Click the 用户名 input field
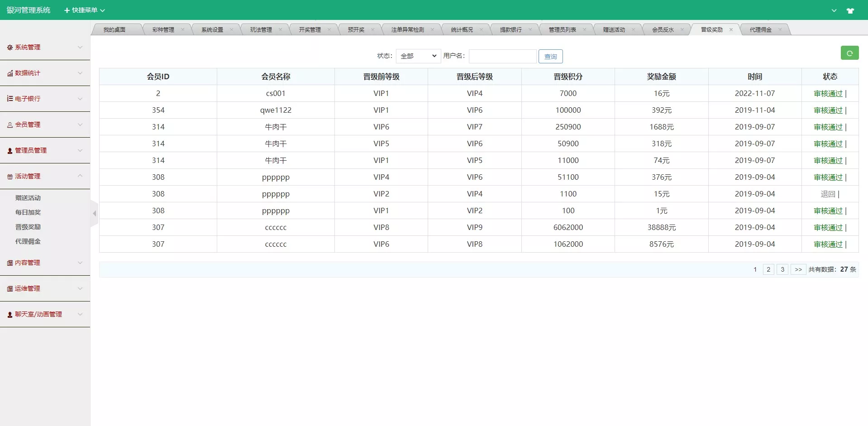Viewport: 868px width, 426px height. click(503, 56)
